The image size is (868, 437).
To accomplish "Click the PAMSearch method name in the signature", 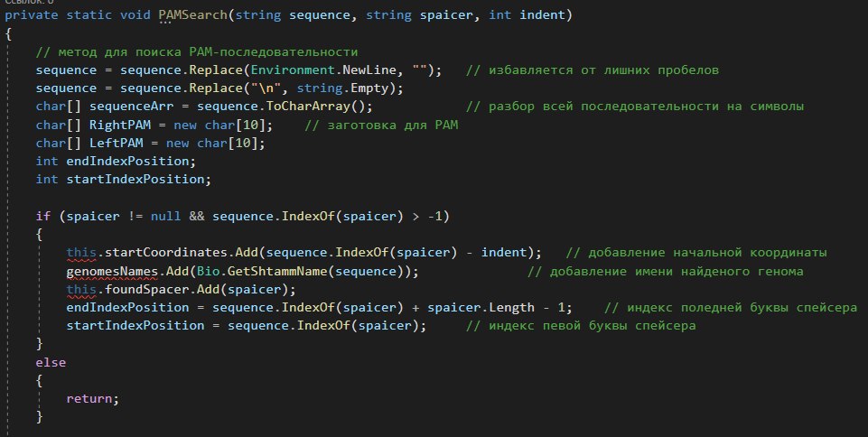I will click(193, 15).
